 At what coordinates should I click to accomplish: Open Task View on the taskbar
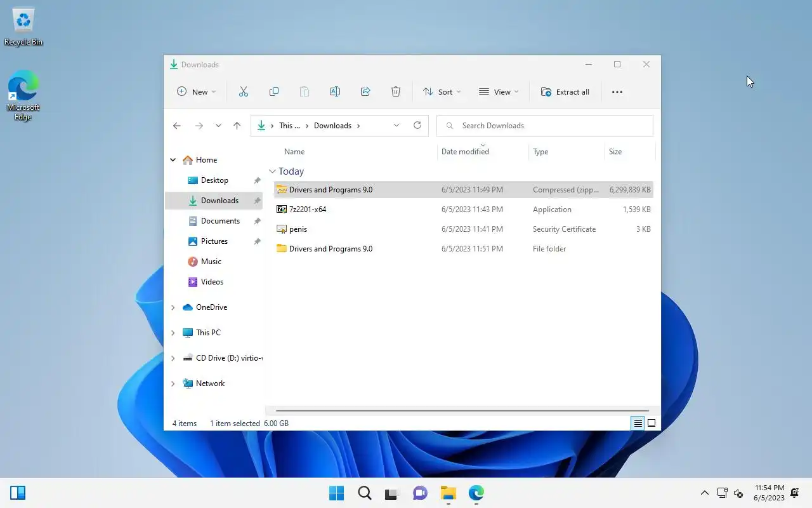(x=392, y=493)
